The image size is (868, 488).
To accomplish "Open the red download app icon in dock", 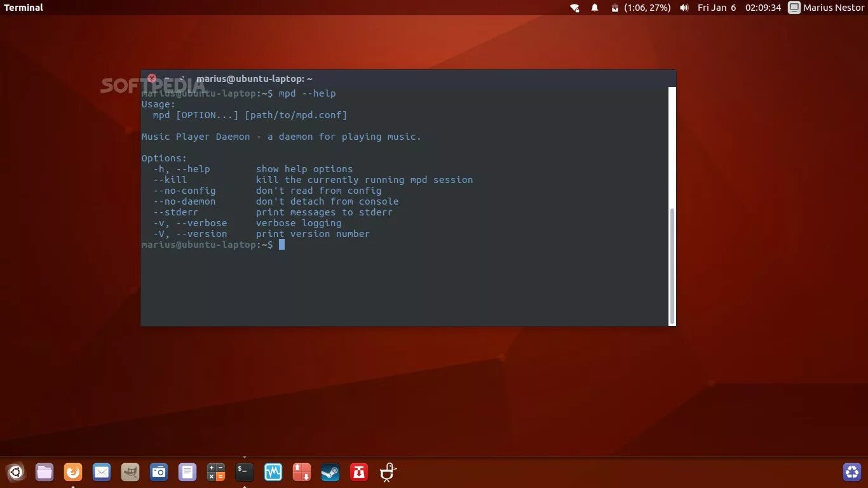I will click(x=359, y=472).
